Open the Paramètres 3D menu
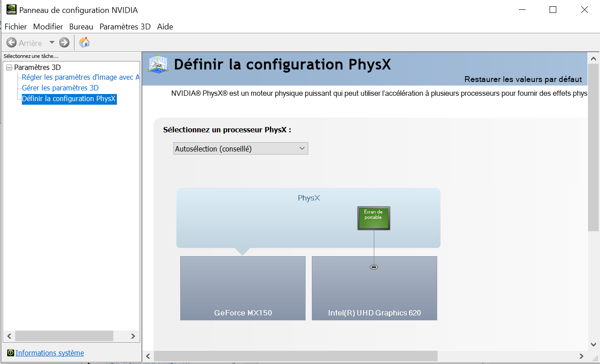Image resolution: width=600 pixels, height=364 pixels. click(x=125, y=27)
